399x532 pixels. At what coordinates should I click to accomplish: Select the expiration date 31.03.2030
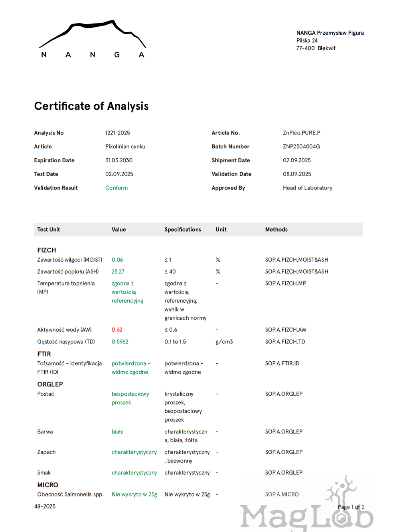pos(119,160)
